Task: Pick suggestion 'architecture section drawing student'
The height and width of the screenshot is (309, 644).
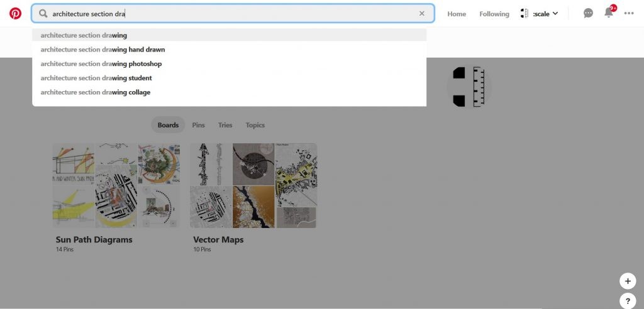Action: (x=229, y=78)
